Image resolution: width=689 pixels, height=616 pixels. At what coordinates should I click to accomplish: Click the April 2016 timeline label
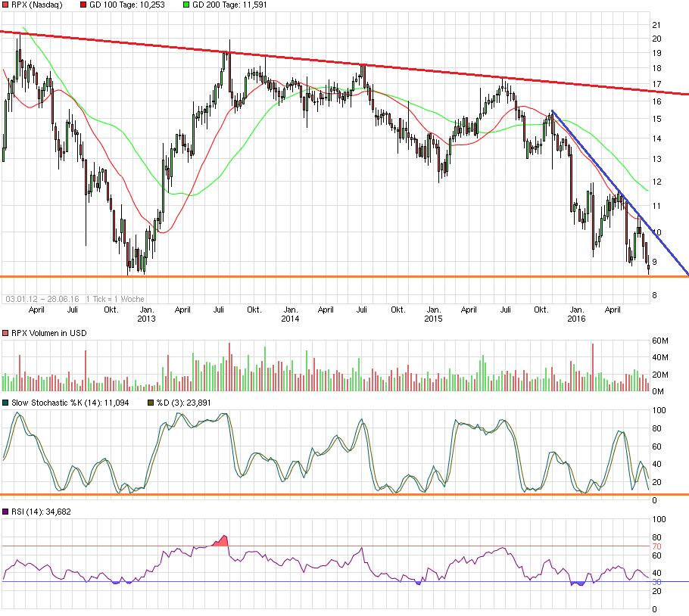pos(613,310)
